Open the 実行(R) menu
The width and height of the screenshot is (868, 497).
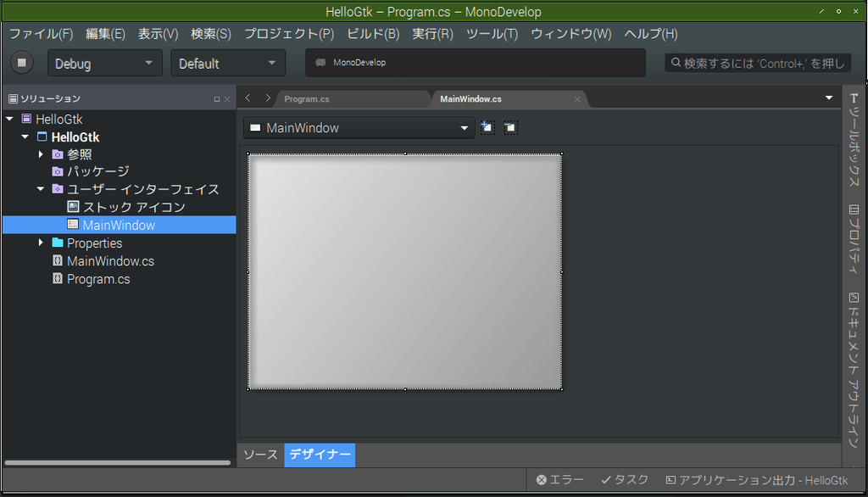click(x=432, y=34)
